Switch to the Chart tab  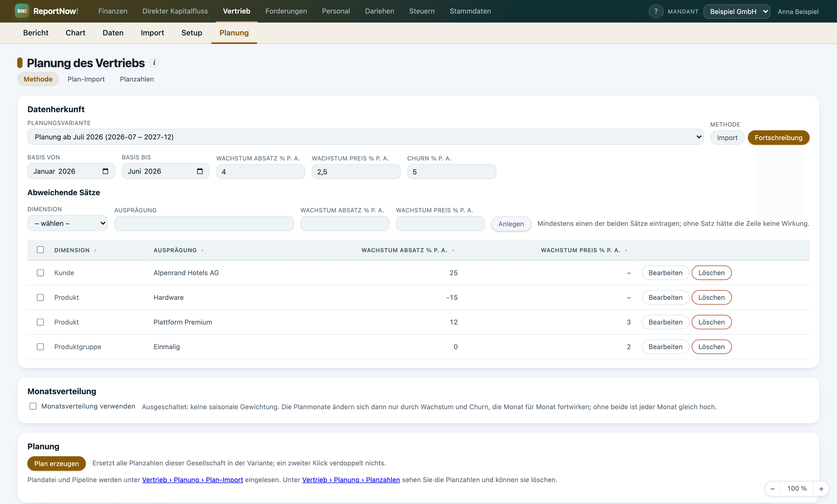point(75,33)
